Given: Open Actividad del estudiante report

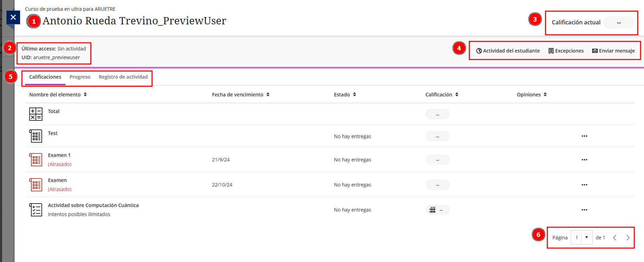Looking at the screenshot, I should tap(508, 51).
